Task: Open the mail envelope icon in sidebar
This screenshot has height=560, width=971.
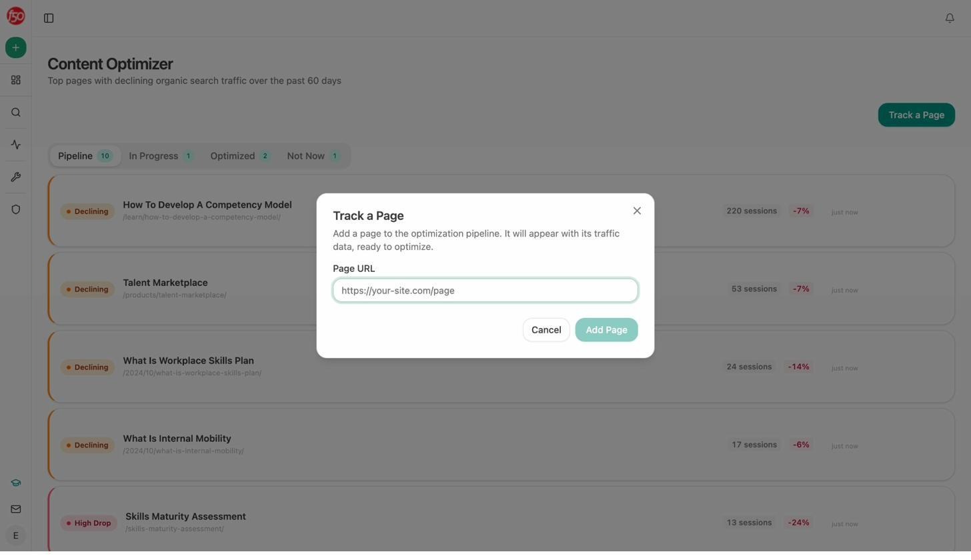Action: [15, 509]
